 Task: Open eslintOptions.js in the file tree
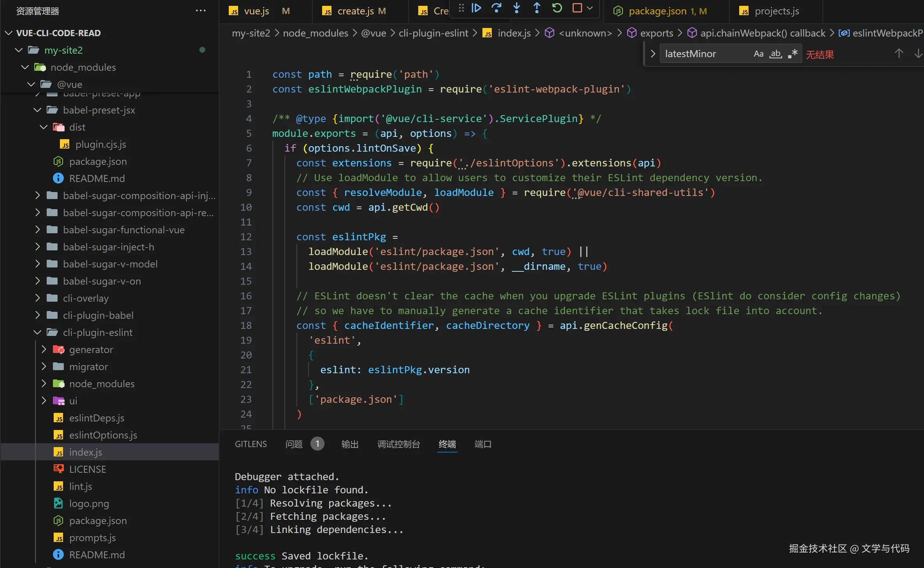click(103, 435)
